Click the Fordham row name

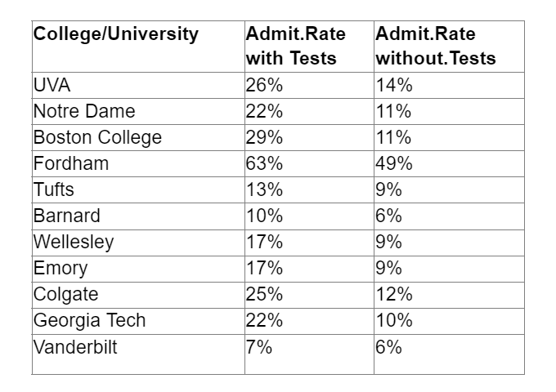(71, 163)
